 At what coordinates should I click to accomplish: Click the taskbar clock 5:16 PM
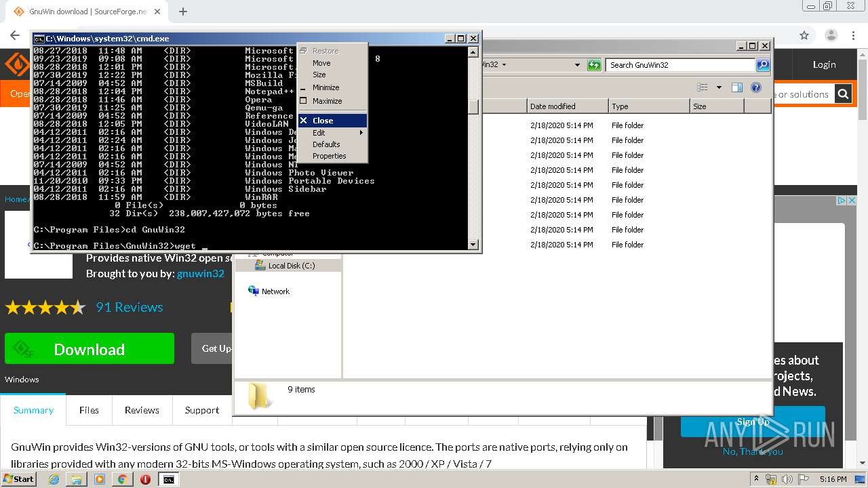point(833,479)
